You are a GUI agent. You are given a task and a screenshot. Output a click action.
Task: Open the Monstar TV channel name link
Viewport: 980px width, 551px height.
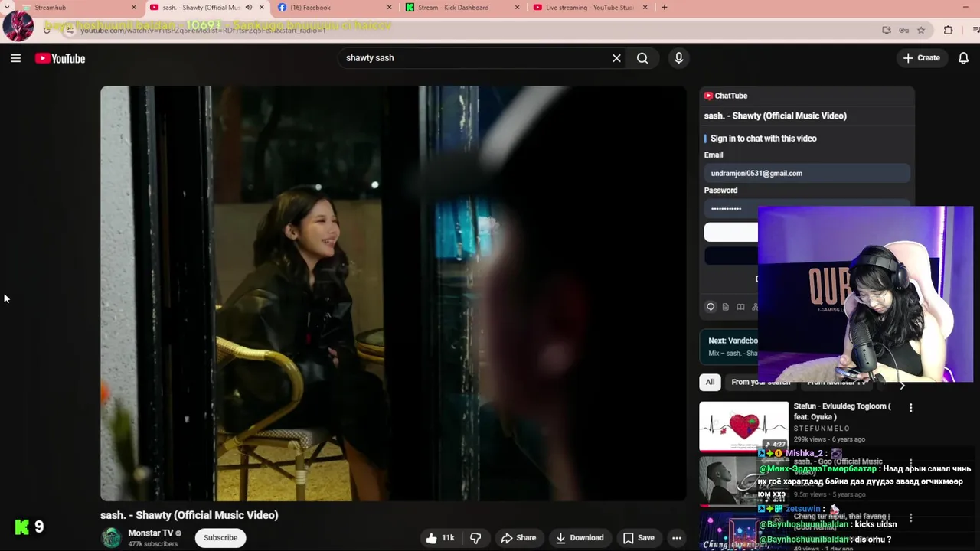tap(150, 533)
